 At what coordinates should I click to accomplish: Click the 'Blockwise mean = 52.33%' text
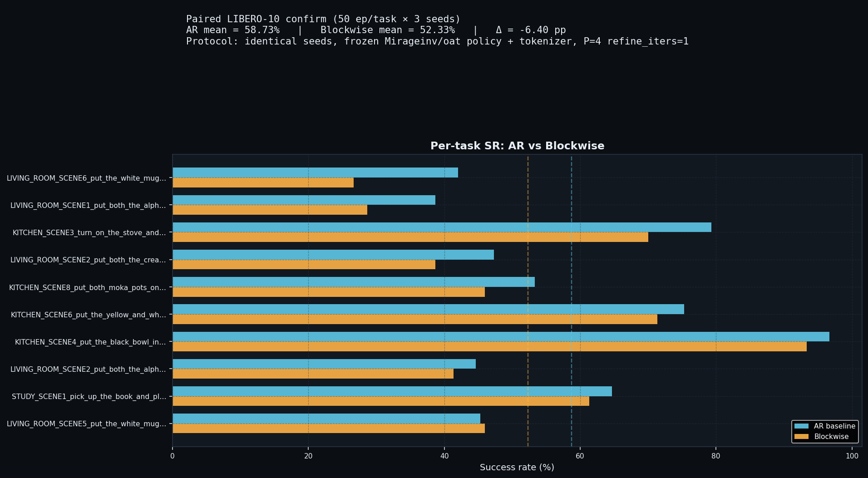pyautogui.click(x=388, y=30)
